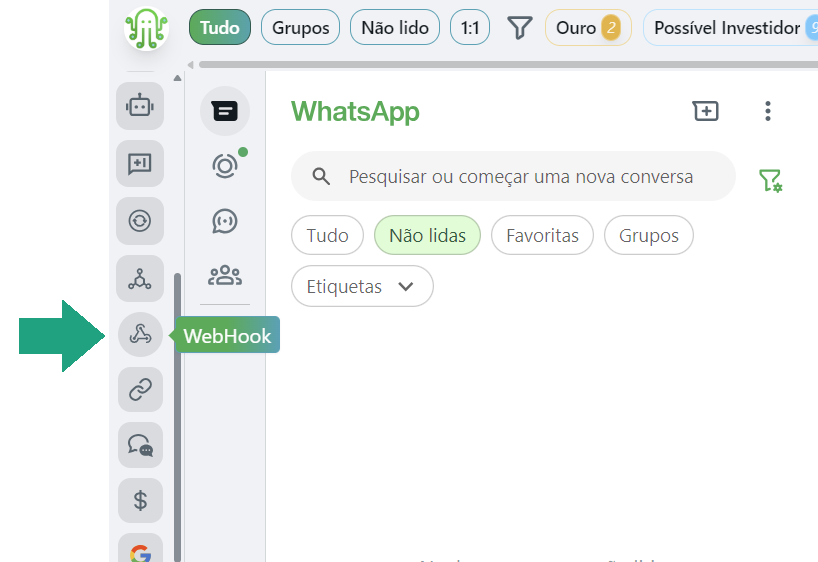Open the dollar sign billing icon
The image size is (818, 562).
140,500
